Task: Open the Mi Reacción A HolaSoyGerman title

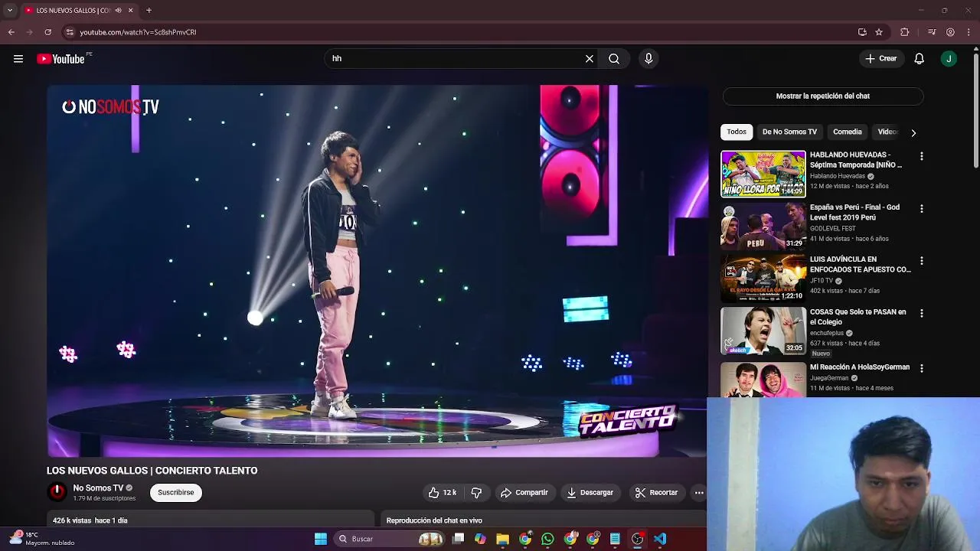Action: [x=860, y=367]
